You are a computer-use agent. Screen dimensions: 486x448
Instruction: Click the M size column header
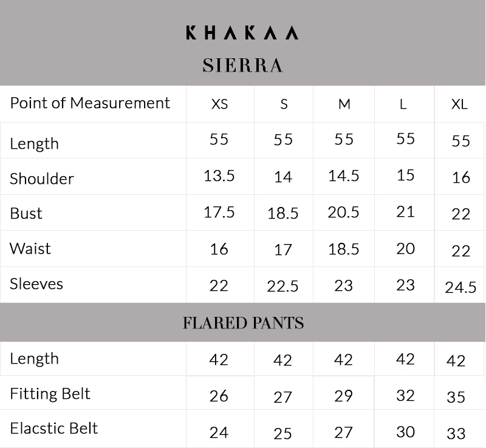coord(344,104)
